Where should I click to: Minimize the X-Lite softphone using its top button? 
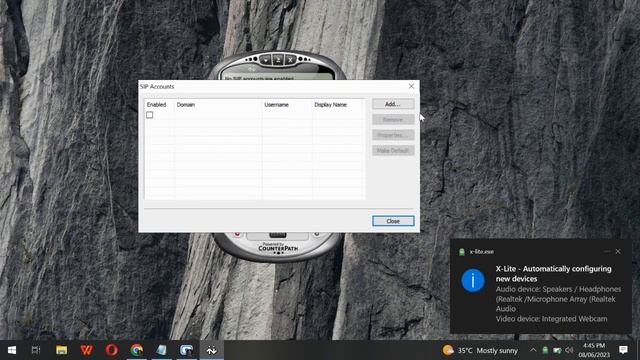click(278, 60)
